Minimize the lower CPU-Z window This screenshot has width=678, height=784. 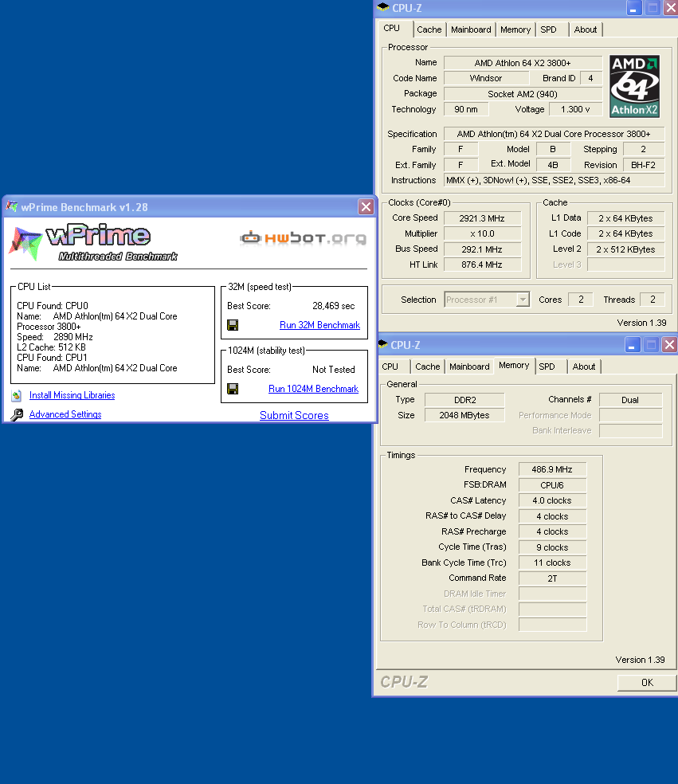click(x=632, y=344)
